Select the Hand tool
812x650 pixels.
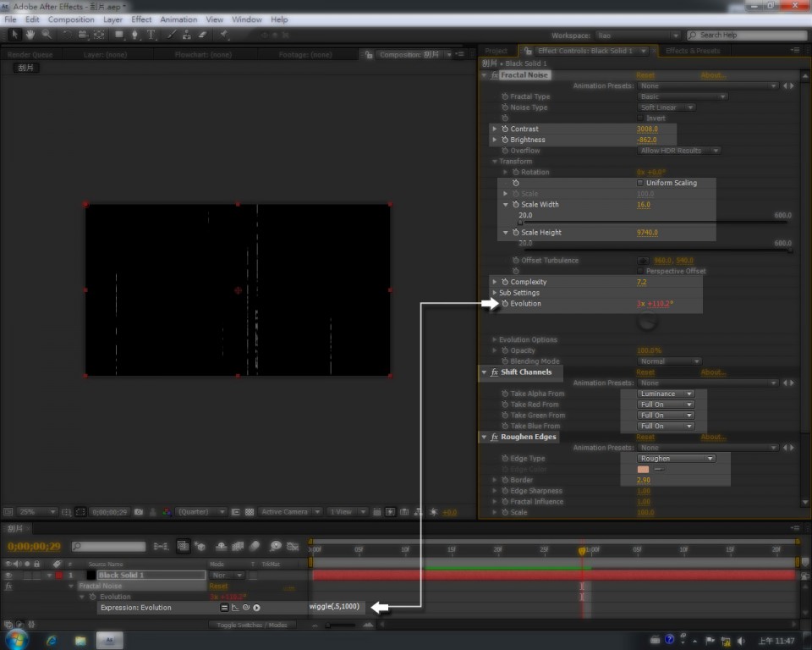(30, 35)
